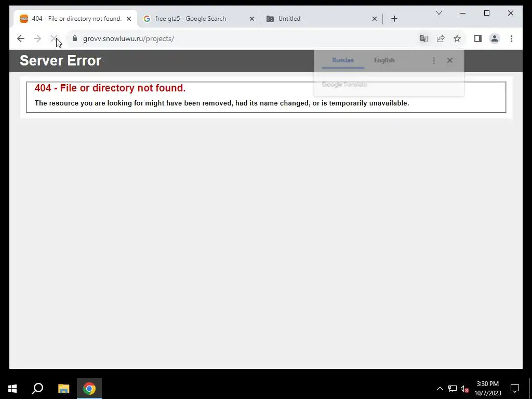Open the notification center icon

click(x=515, y=389)
